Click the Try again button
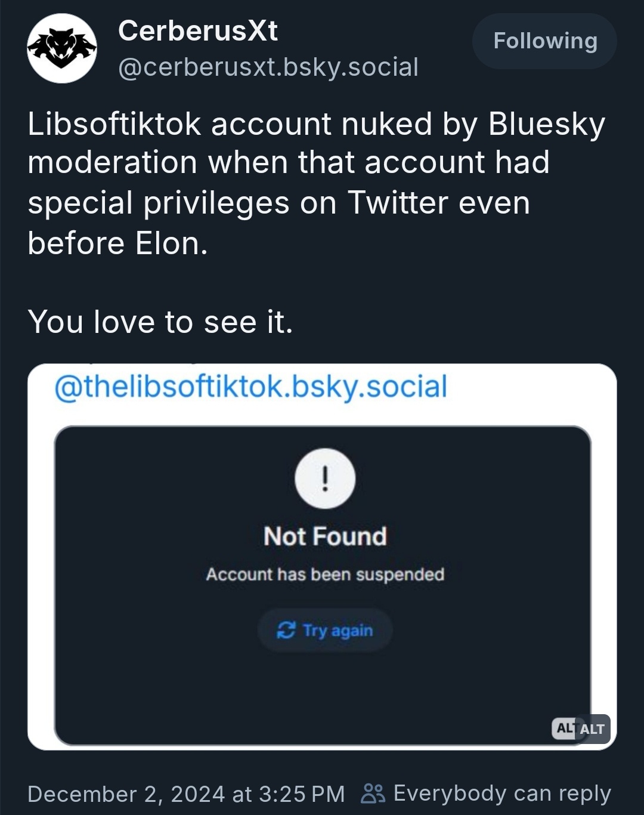 pyautogui.click(x=325, y=630)
